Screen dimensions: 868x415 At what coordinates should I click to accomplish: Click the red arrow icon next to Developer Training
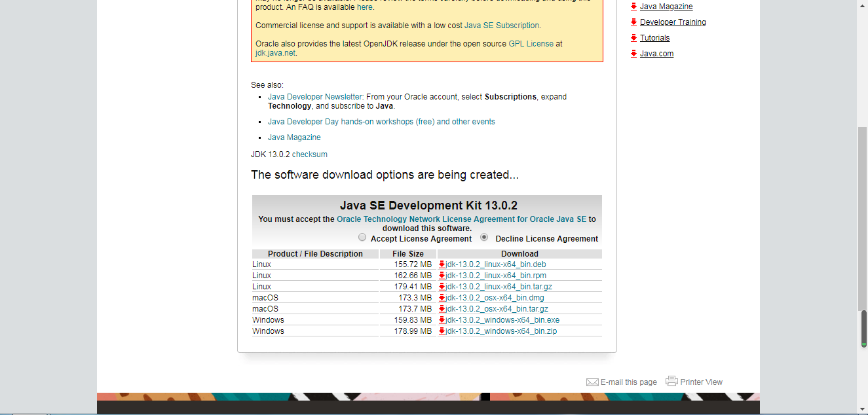coord(633,22)
